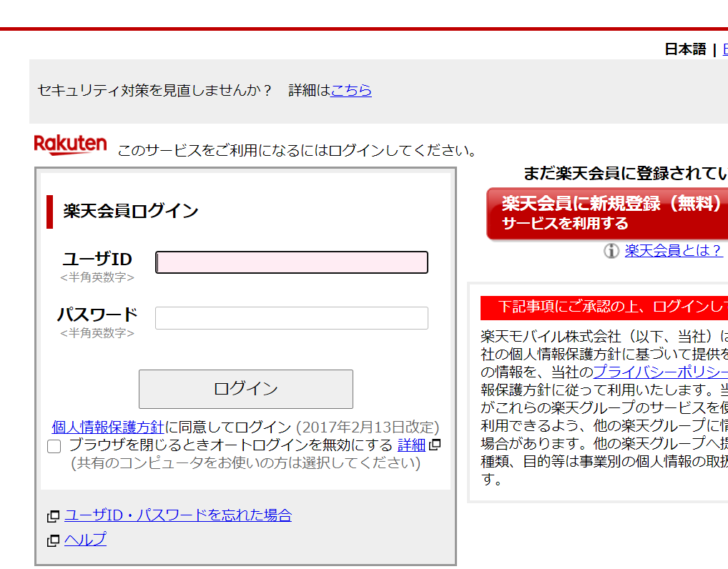This screenshot has height=569, width=728.
Task: Click the popup icon before ユーザID・パスワードを忘れた場合
Action: [54, 515]
